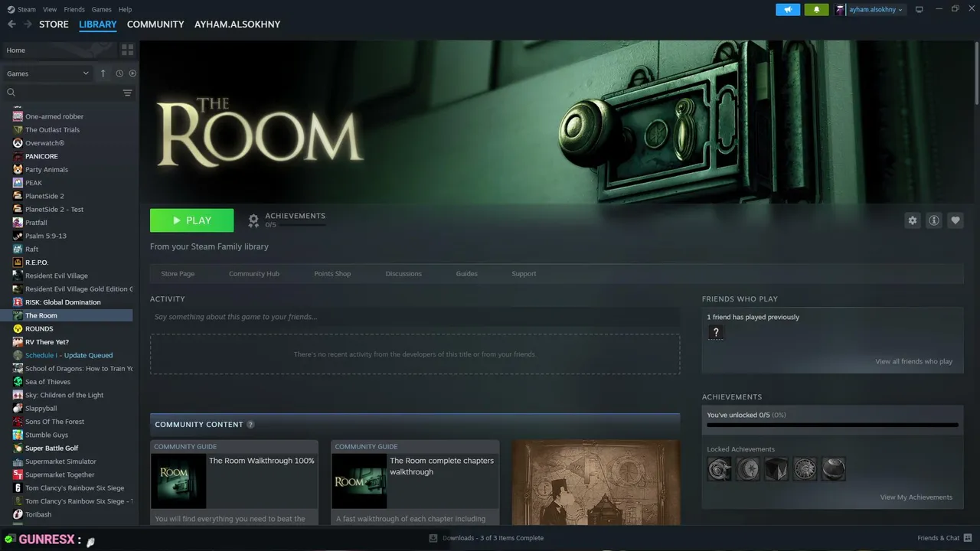
Task: Launch Big Picture mode monitor icon
Action: [920, 9]
